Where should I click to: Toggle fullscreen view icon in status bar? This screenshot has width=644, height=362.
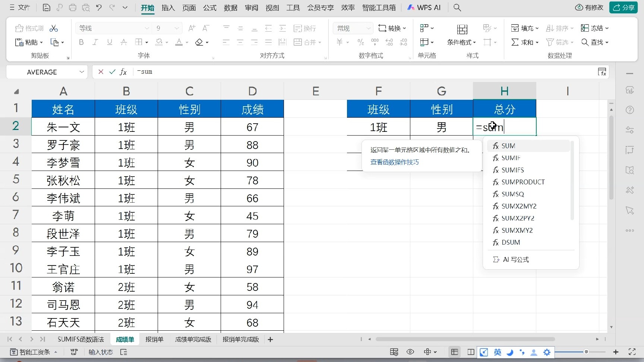click(x=632, y=352)
